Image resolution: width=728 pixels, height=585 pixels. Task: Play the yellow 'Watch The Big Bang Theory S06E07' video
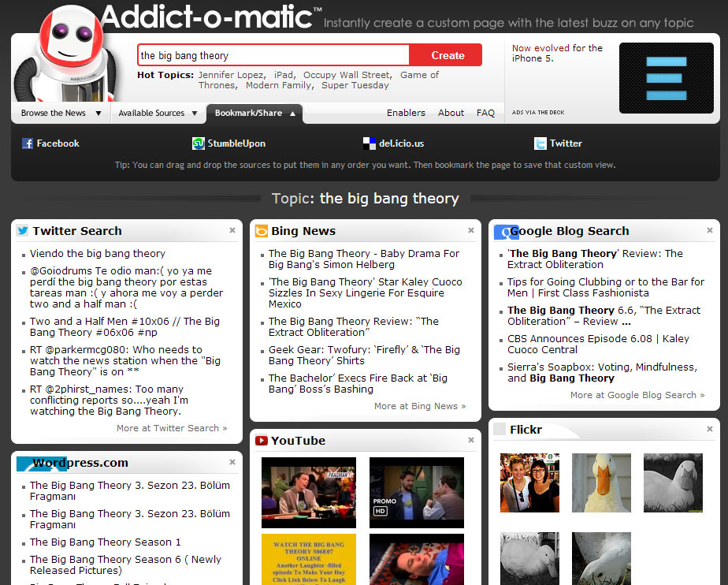click(x=309, y=559)
